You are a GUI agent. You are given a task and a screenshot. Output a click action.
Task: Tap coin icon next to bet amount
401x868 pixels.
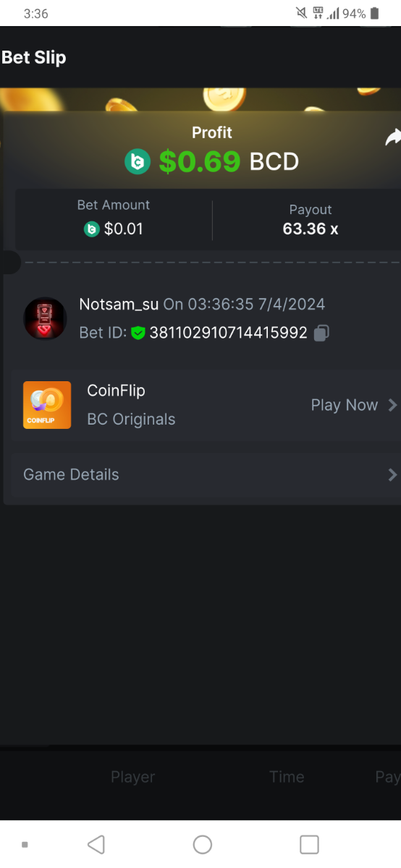click(x=91, y=229)
